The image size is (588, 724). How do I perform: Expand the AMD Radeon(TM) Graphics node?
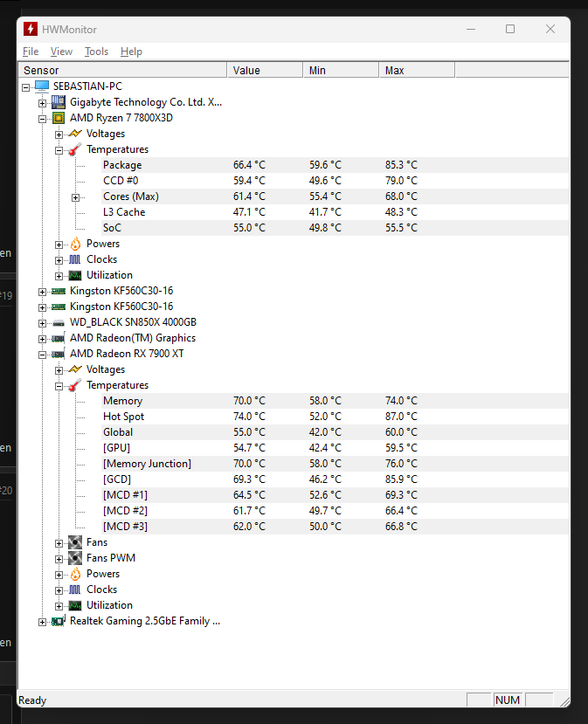pyautogui.click(x=43, y=339)
